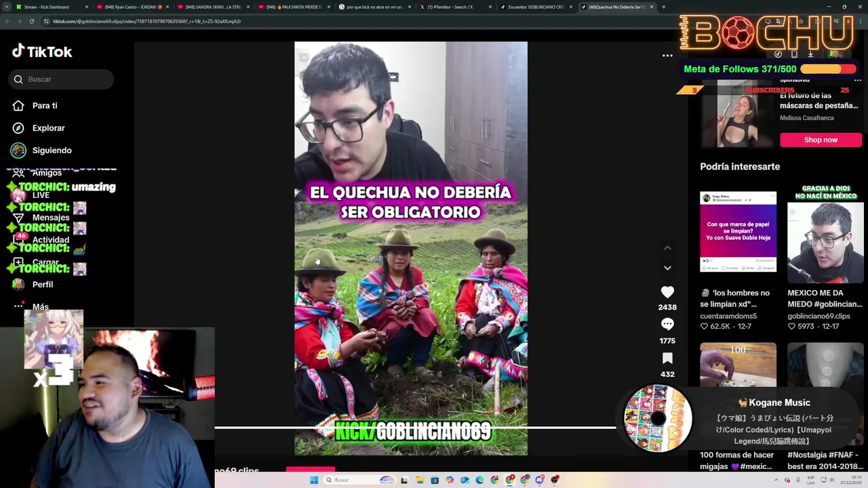Image resolution: width=868 pixels, height=488 pixels.
Task: Open goblinciano69.clips profile link
Action: (818, 316)
